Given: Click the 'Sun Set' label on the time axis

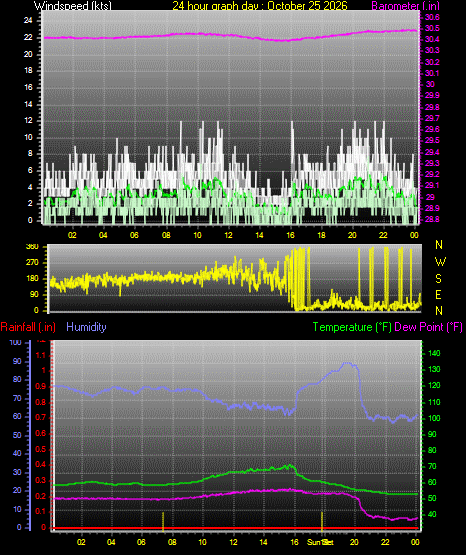Looking at the screenshot, I should coord(320,542).
